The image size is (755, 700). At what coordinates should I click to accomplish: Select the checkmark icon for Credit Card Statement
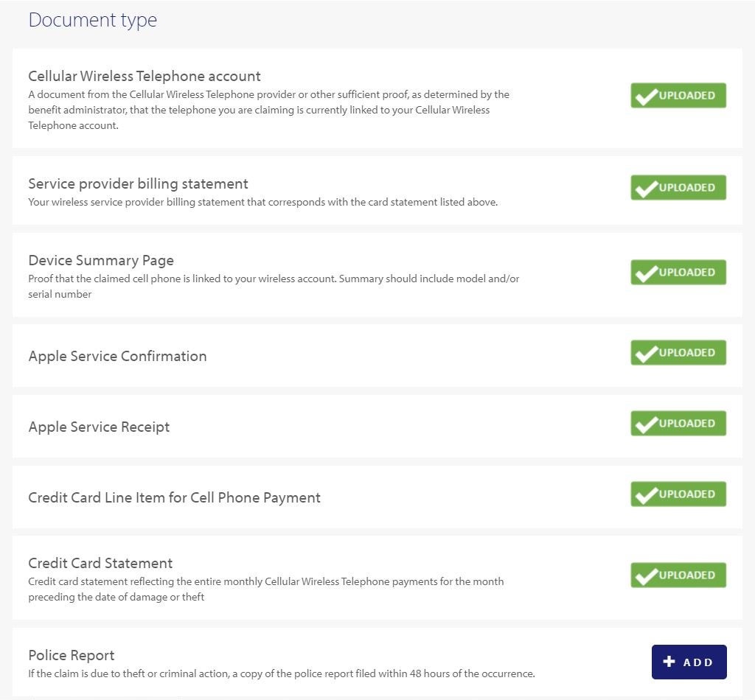645,575
